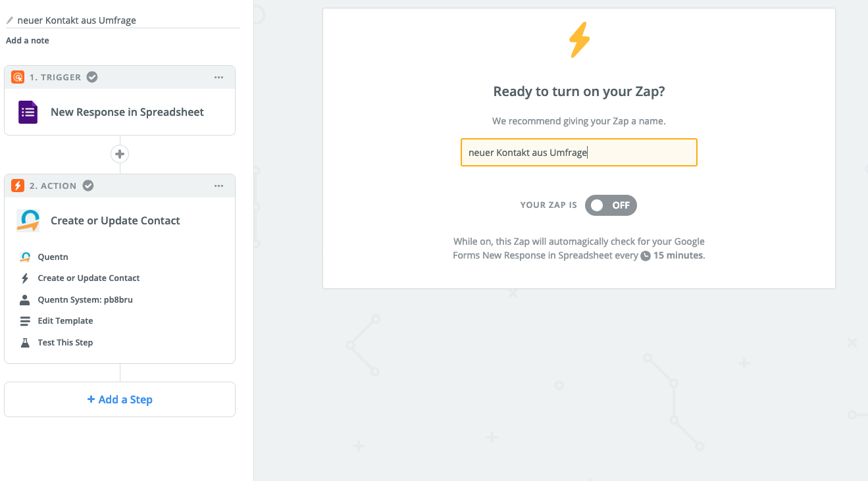Click the lightning bolt Zapier logo
868x481 pixels.
578,39
